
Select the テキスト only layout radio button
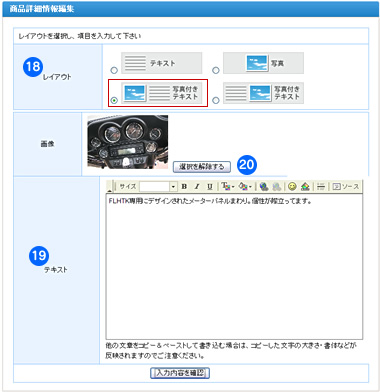click(114, 70)
